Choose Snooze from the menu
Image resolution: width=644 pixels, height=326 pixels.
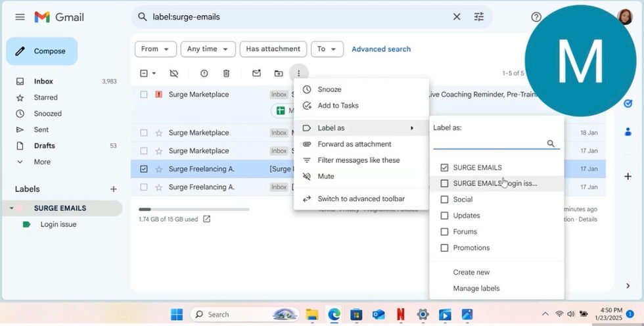pyautogui.click(x=361, y=89)
